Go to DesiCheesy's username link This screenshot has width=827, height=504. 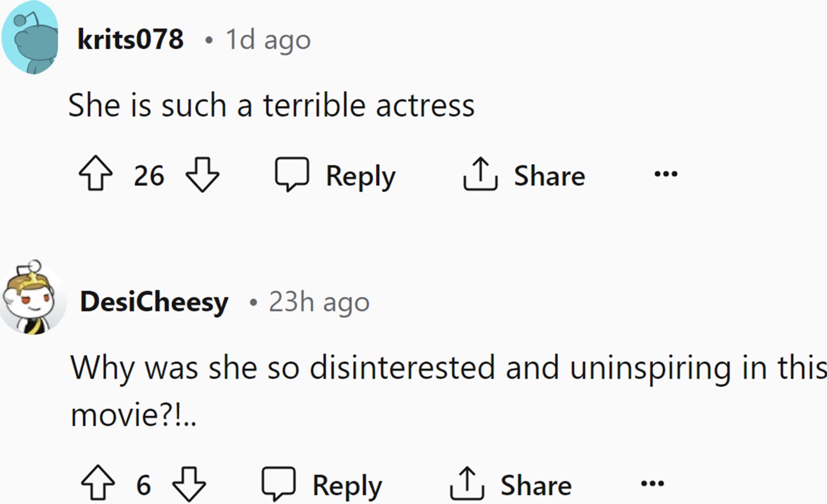(x=154, y=302)
